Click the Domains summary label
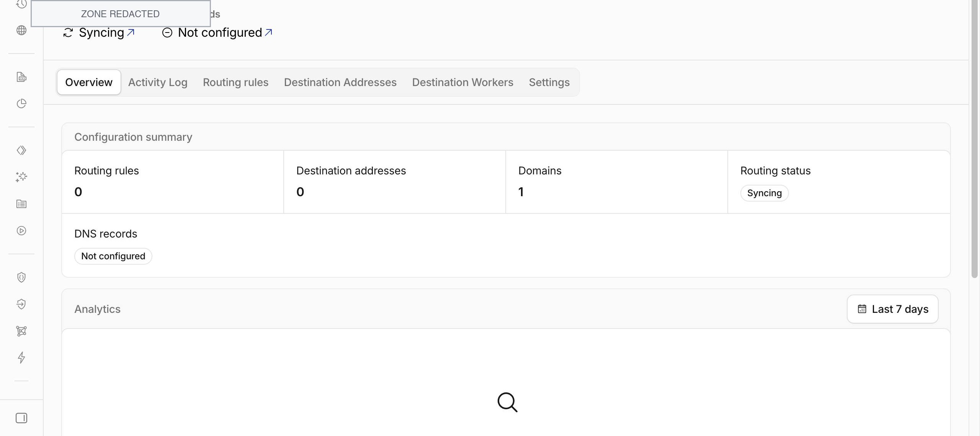Viewport: 980px width, 436px height. point(540,171)
